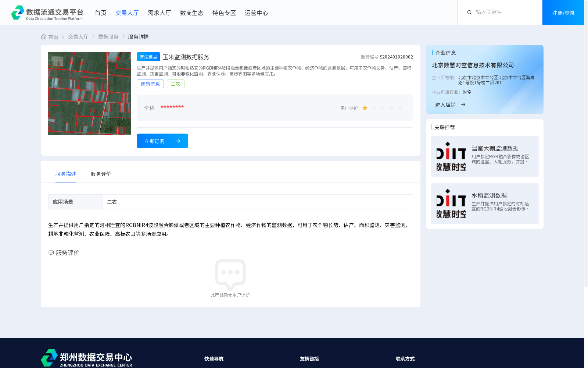Click the second rating star
The height and width of the screenshot is (368, 588).
point(374,108)
